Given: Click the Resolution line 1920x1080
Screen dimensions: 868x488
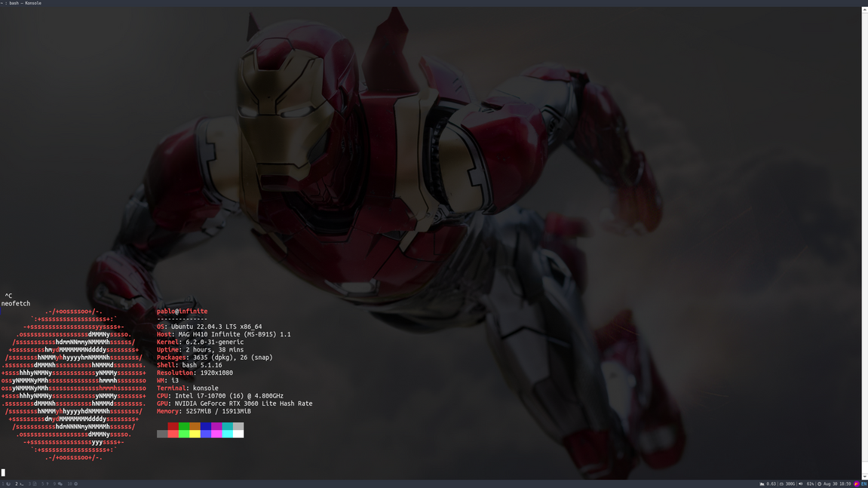Looking at the screenshot, I should tap(195, 373).
